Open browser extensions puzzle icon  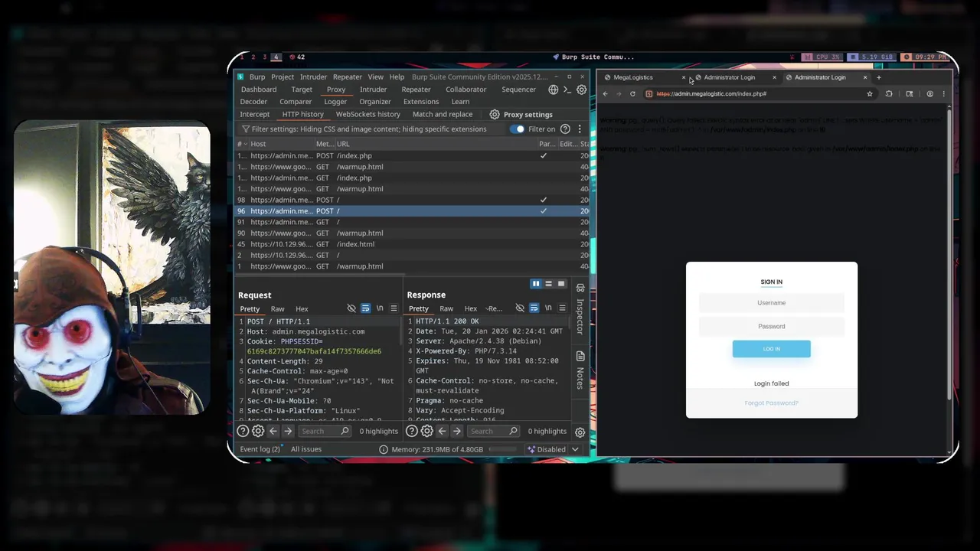pos(889,94)
